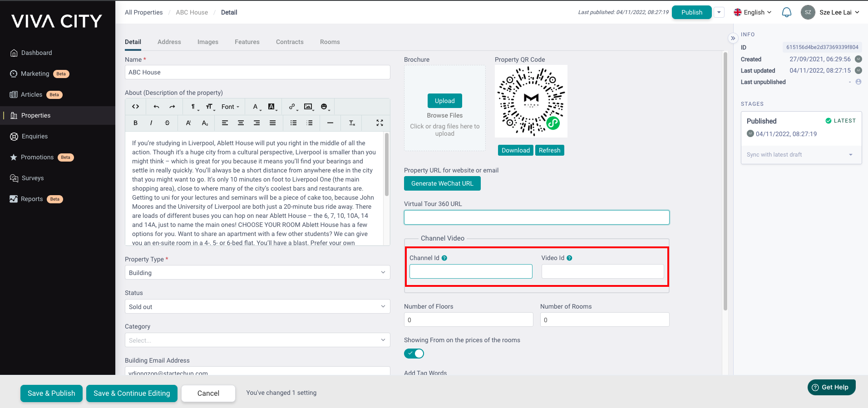Open insert image dropdown

[309, 107]
